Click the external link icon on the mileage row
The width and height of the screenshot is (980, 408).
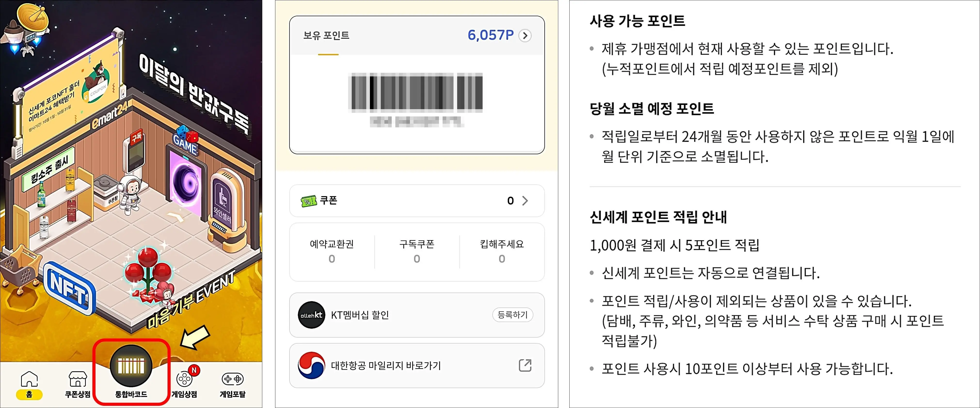pyautogui.click(x=525, y=365)
